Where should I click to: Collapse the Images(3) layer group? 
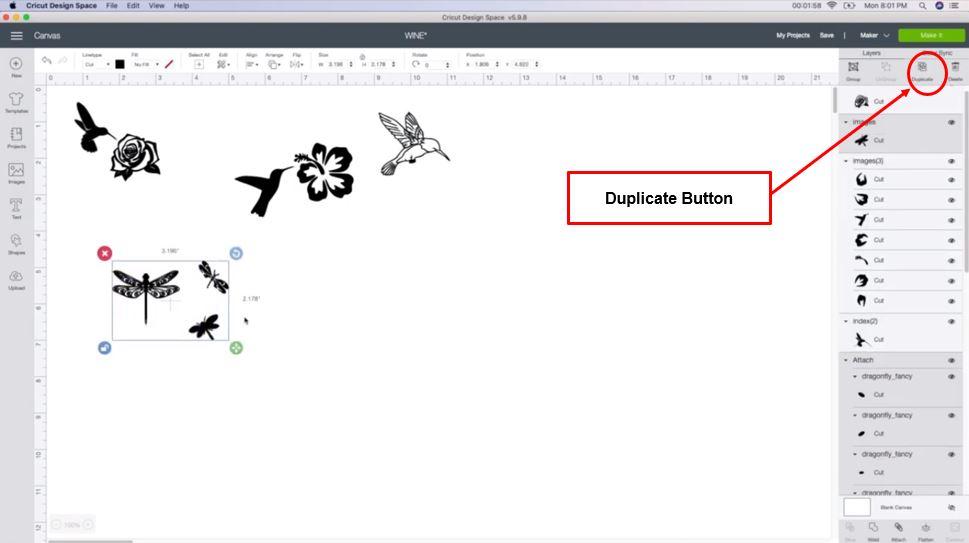point(846,161)
